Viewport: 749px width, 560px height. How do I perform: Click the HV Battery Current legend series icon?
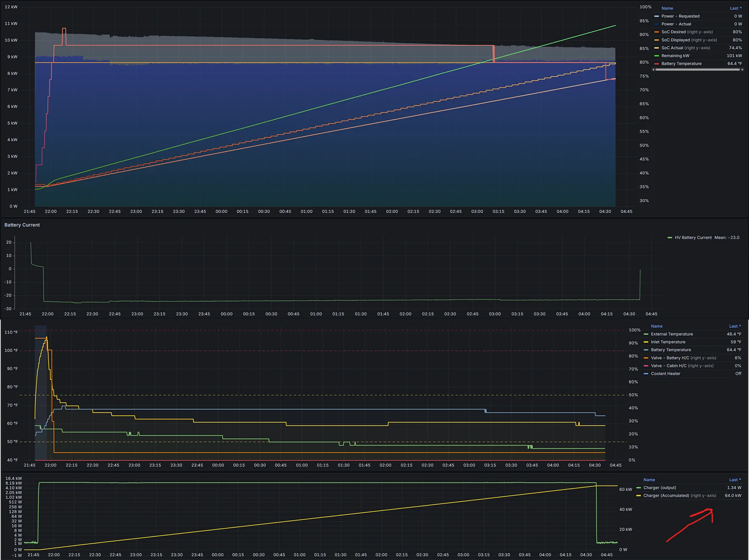click(669, 237)
